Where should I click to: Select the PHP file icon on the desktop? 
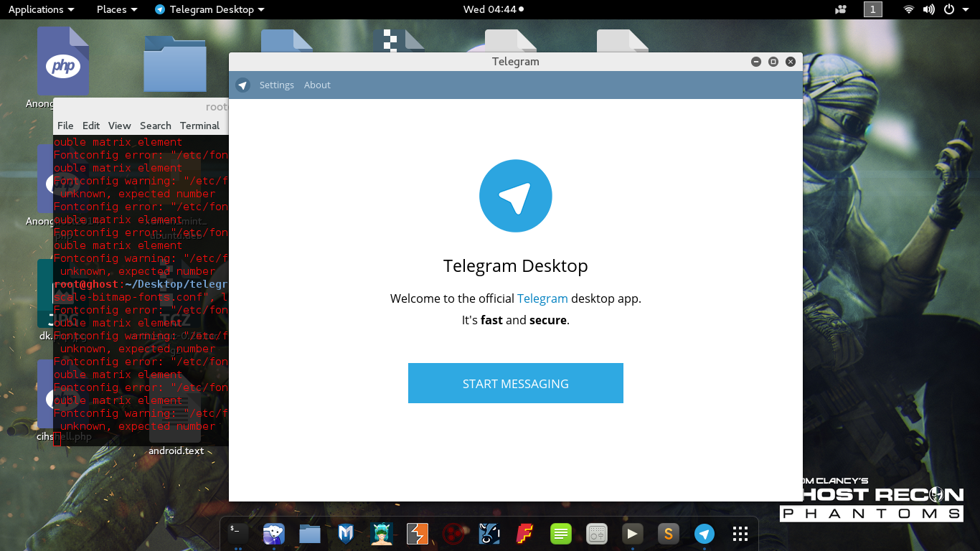[x=63, y=62]
